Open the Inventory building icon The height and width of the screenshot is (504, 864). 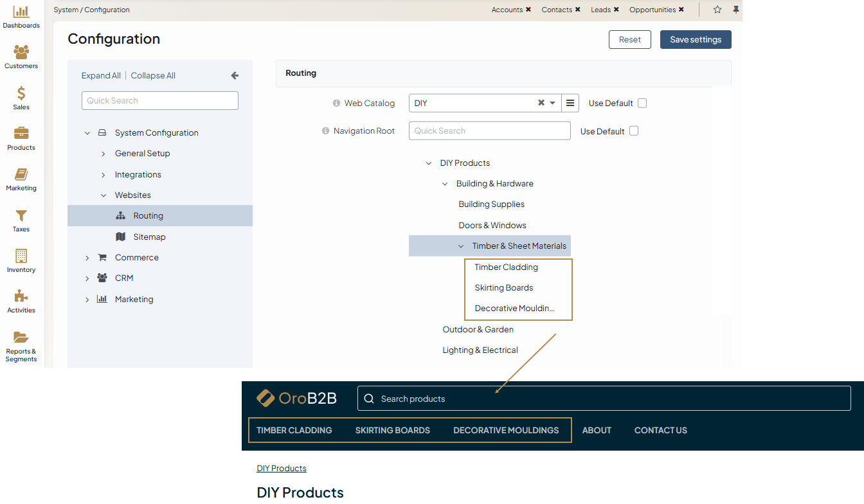[x=21, y=256]
